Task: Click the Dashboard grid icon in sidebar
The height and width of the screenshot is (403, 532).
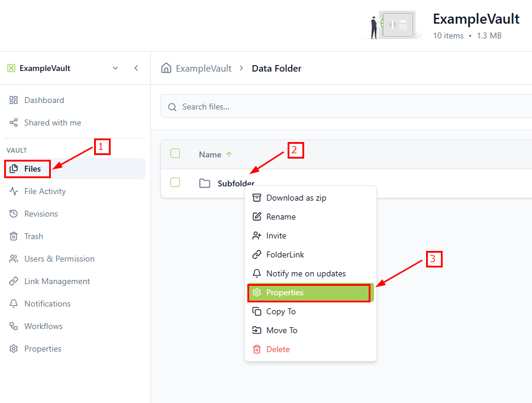Action: click(x=14, y=101)
